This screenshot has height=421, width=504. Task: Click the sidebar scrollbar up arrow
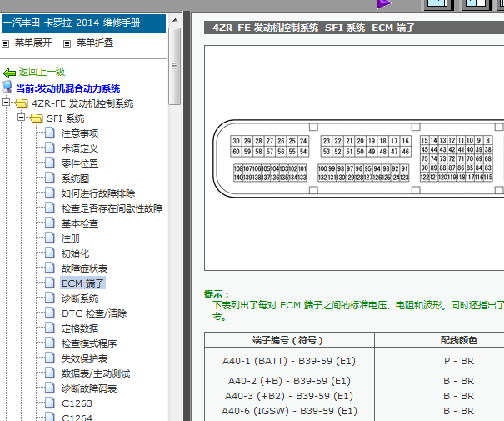[175, 20]
